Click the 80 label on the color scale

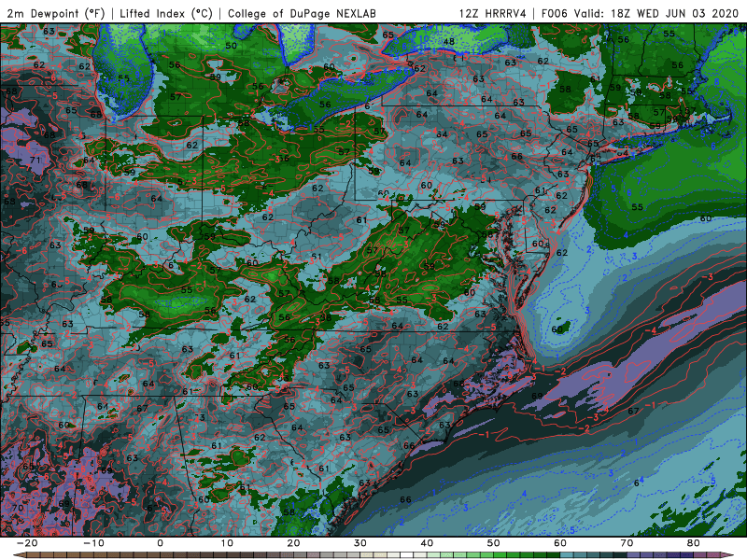694,543
